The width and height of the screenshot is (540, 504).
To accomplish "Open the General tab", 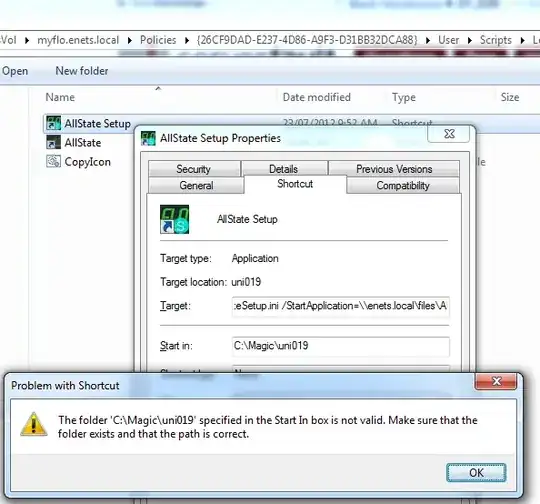I will pyautogui.click(x=196, y=185).
